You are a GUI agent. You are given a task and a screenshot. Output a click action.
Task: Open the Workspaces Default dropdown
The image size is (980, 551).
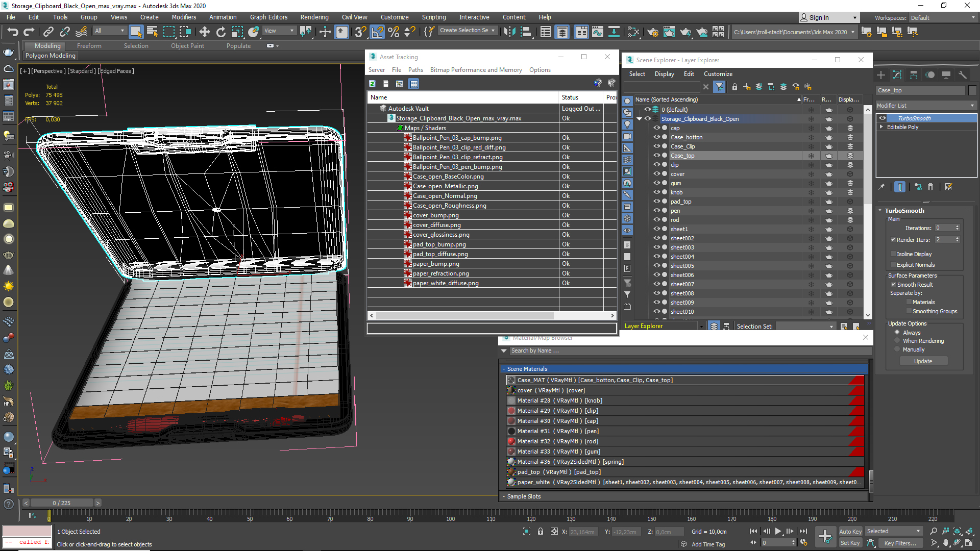point(942,18)
